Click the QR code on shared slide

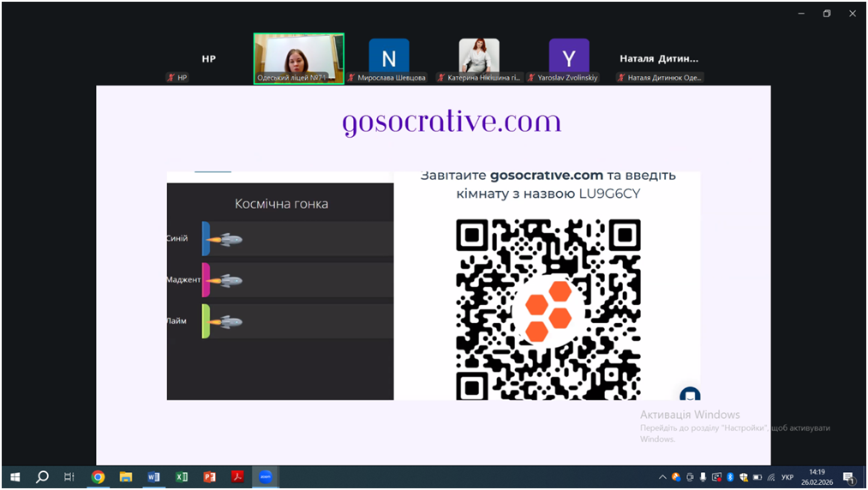[x=548, y=308]
